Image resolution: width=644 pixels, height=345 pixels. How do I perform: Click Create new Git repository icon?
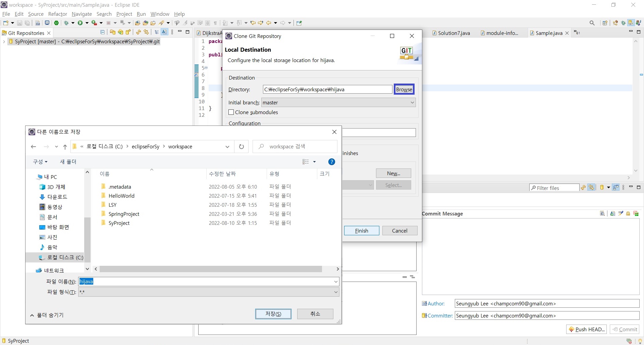128,32
